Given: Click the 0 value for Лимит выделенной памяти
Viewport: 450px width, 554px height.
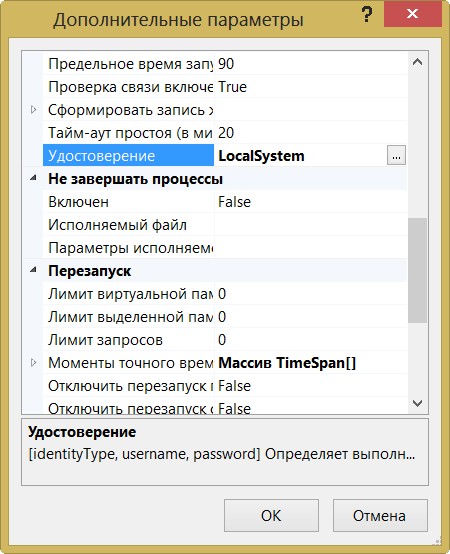Looking at the screenshot, I should (x=311, y=317).
